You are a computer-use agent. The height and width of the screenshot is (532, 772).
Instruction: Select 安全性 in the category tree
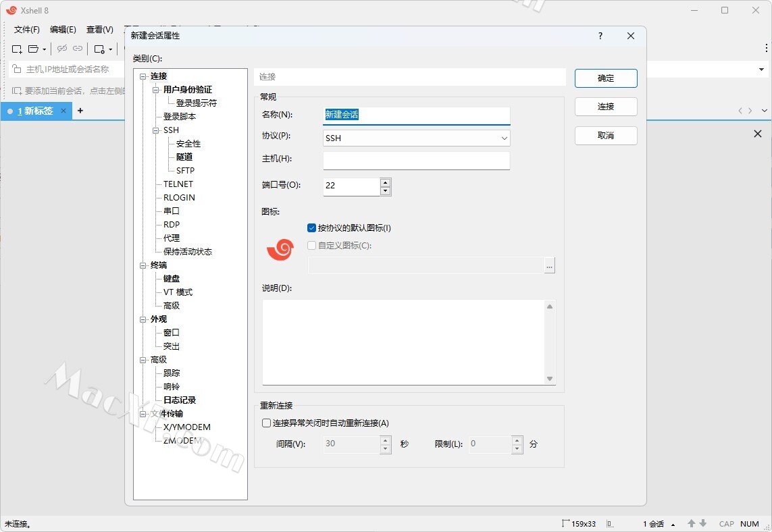point(188,144)
